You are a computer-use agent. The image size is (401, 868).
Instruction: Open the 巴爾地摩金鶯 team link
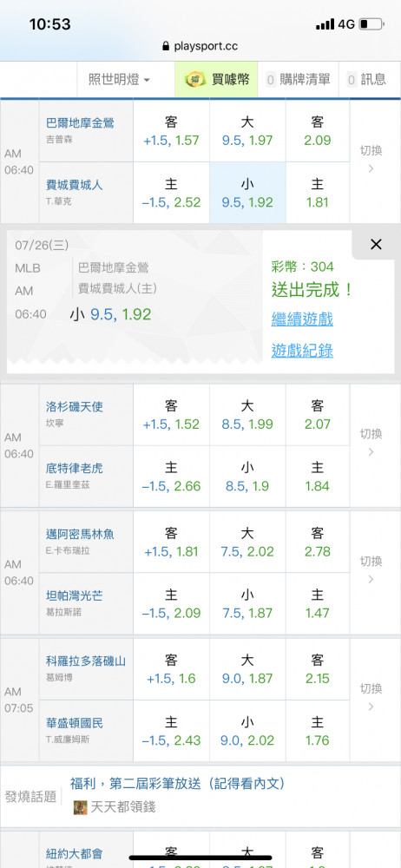(81, 123)
